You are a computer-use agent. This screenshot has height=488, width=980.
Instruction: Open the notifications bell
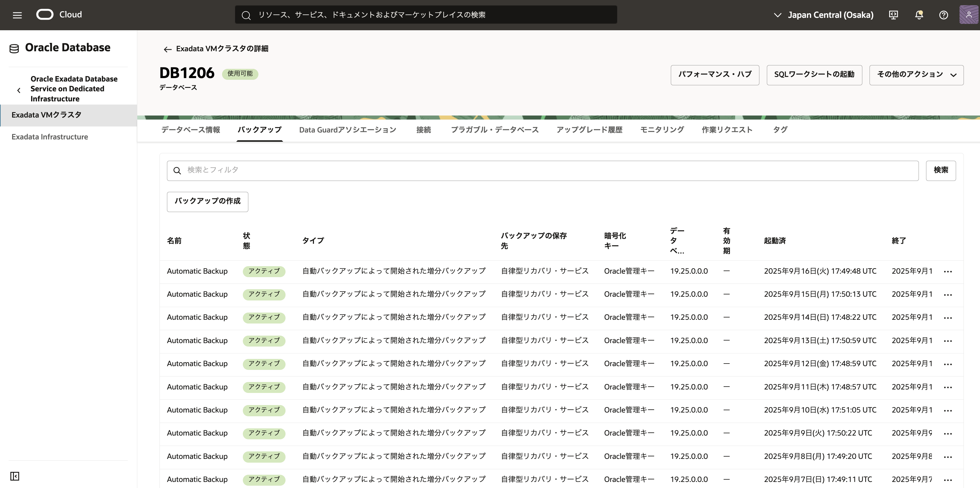[919, 15]
